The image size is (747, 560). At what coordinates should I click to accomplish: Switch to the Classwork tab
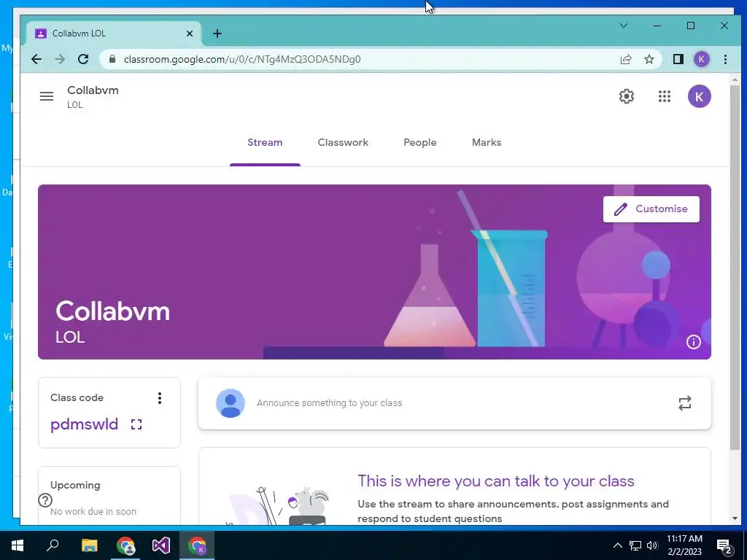click(343, 142)
